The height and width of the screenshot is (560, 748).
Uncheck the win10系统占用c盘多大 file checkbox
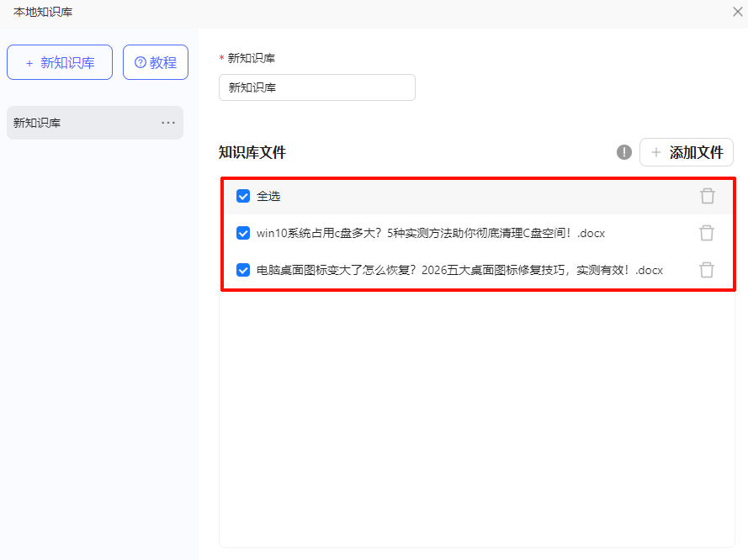click(243, 233)
